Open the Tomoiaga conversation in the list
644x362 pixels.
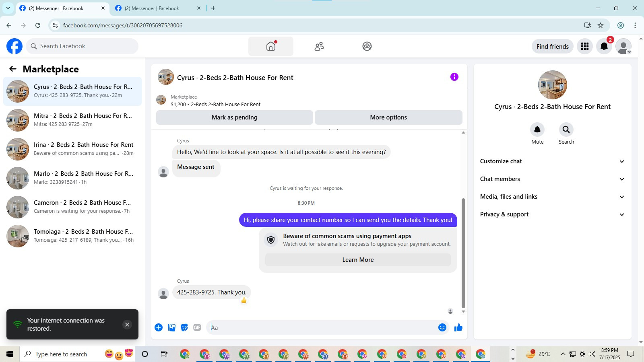[72, 236]
